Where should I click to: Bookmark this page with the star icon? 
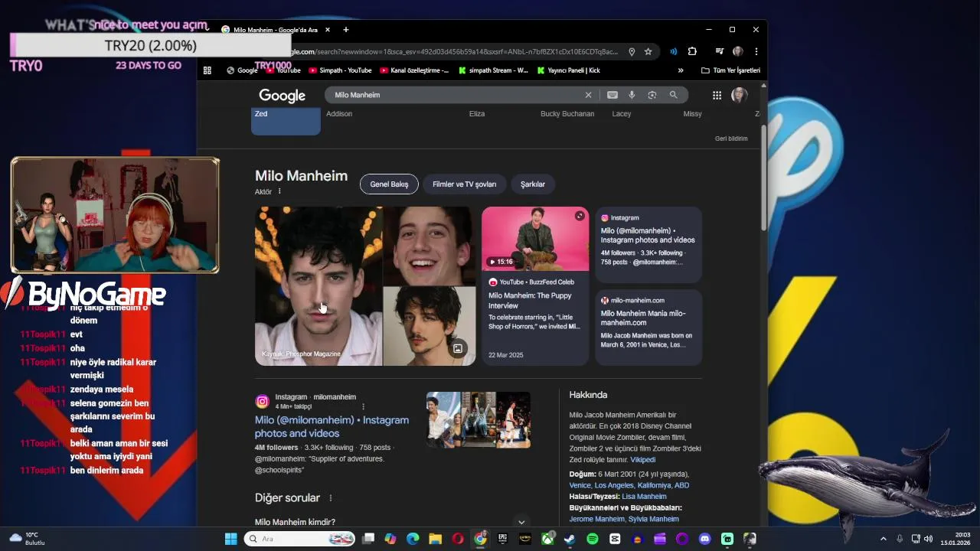tap(648, 52)
